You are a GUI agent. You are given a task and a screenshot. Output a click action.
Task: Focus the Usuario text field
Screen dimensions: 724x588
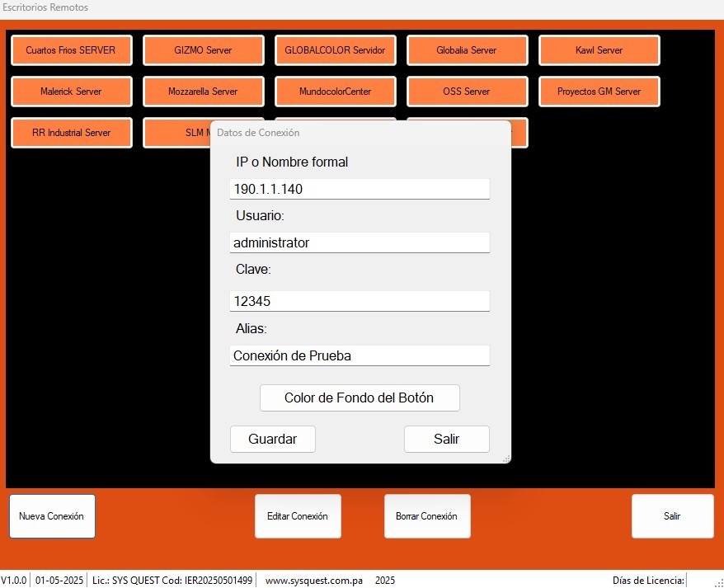(360, 242)
